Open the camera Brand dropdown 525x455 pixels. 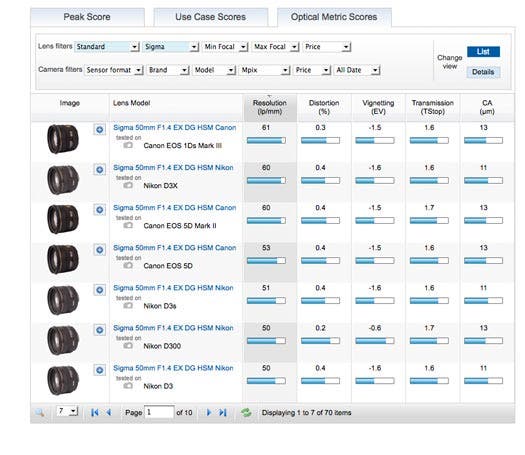tap(168, 70)
